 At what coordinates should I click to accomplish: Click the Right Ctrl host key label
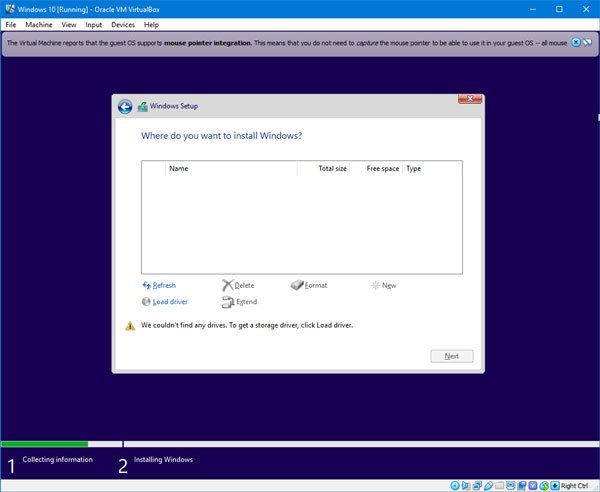[x=574, y=485]
